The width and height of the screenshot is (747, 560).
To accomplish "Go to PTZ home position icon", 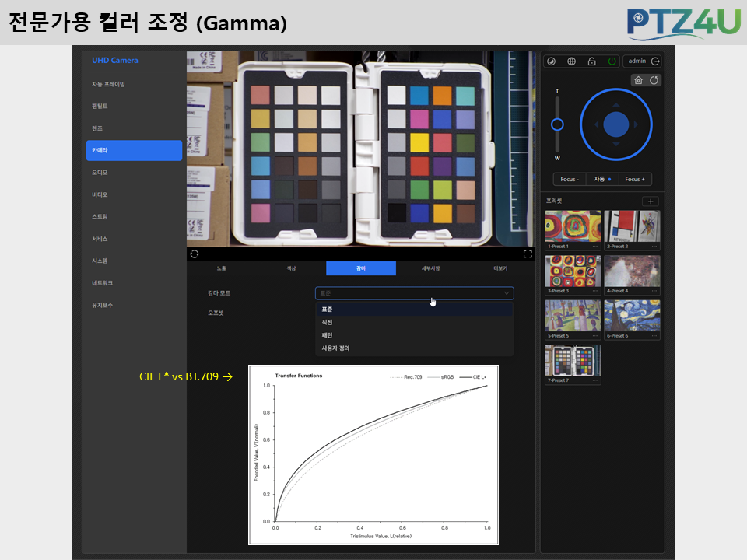I will 638,80.
